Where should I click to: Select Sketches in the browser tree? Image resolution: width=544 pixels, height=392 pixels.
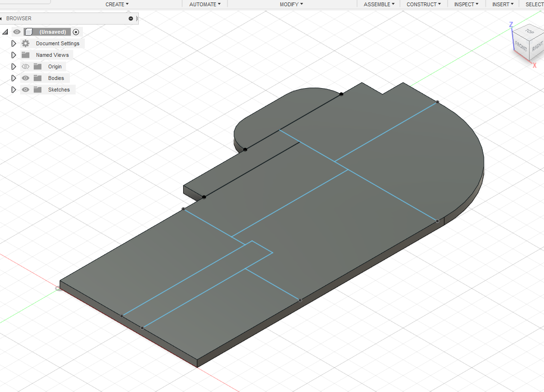(59, 90)
